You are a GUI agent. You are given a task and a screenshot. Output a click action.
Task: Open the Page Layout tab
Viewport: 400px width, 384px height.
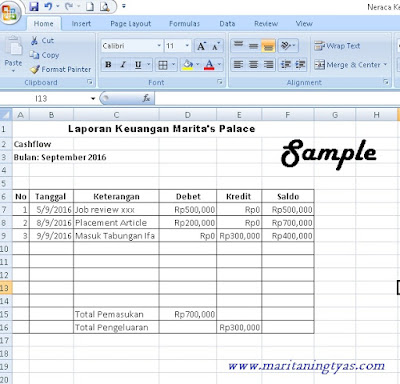[131, 24]
